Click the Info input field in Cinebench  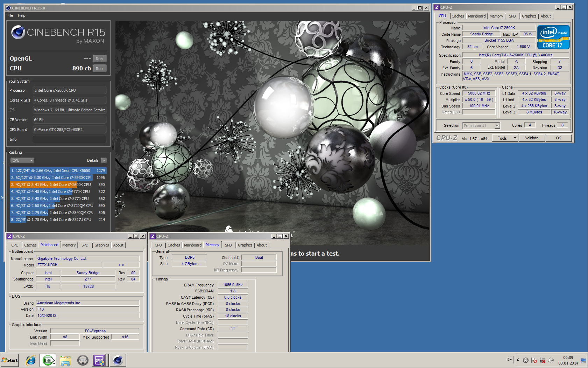pos(69,139)
